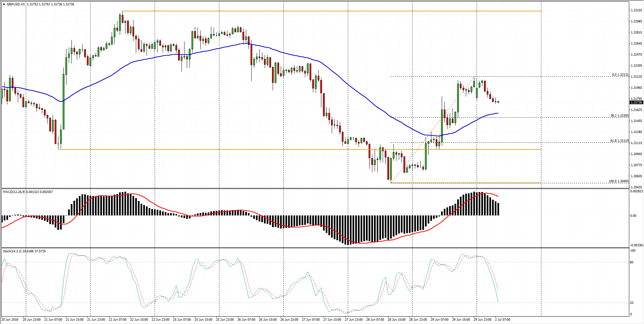Click the current price tag 1.31736
Image resolution: width=644 pixels, height=324 pixels.
click(636, 103)
